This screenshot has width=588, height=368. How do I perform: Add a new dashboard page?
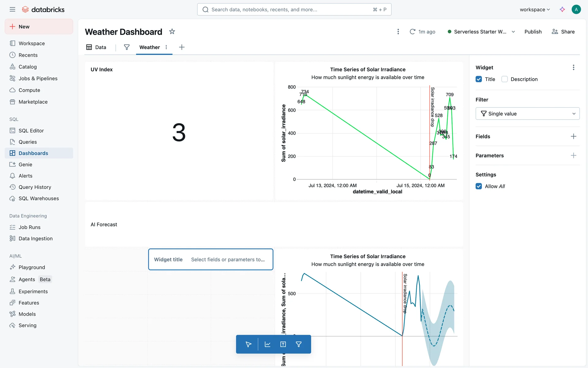pos(182,47)
